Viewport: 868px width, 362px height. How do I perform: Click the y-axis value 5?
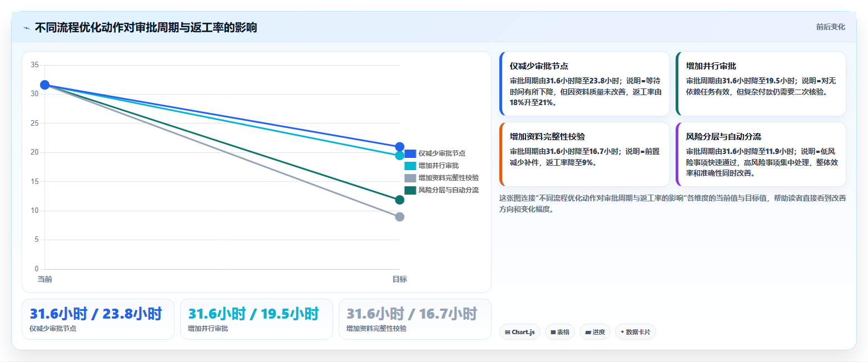(36, 240)
